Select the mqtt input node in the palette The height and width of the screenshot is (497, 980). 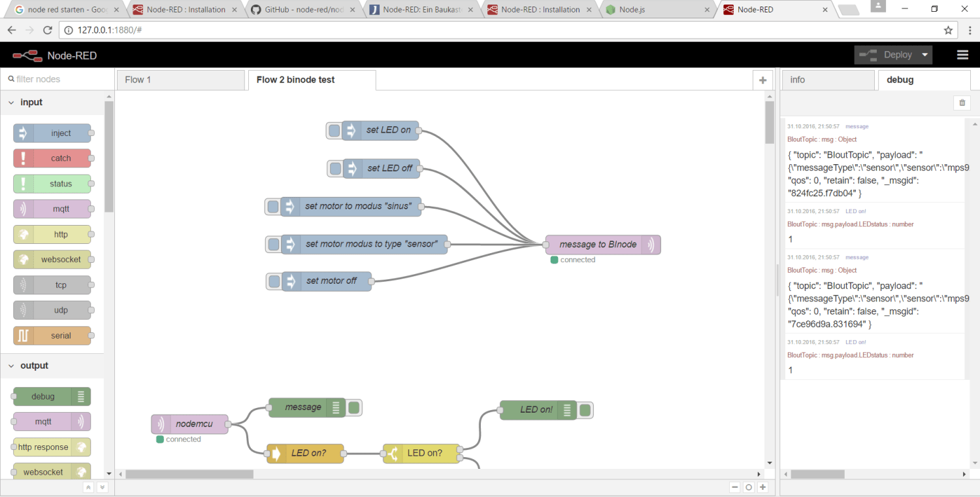[52, 209]
